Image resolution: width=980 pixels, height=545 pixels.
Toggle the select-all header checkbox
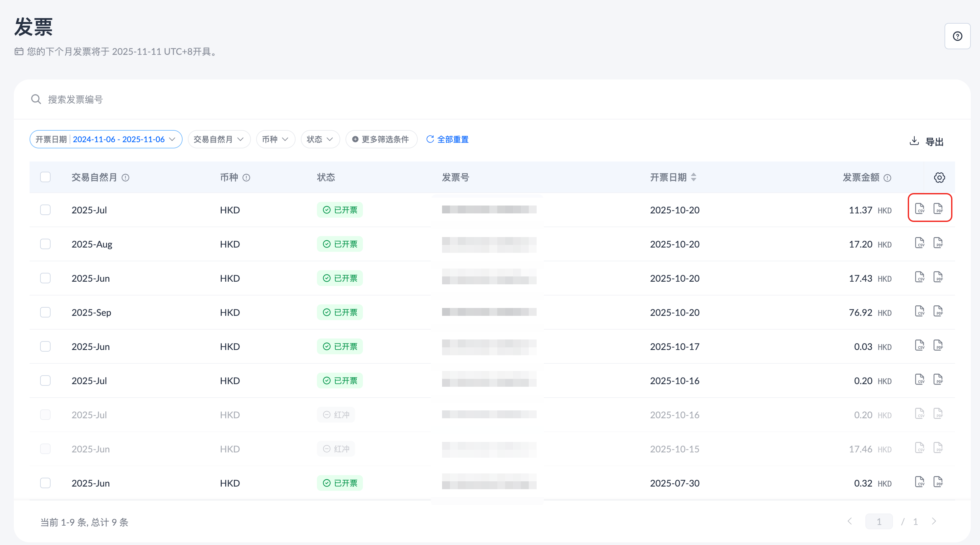(45, 177)
